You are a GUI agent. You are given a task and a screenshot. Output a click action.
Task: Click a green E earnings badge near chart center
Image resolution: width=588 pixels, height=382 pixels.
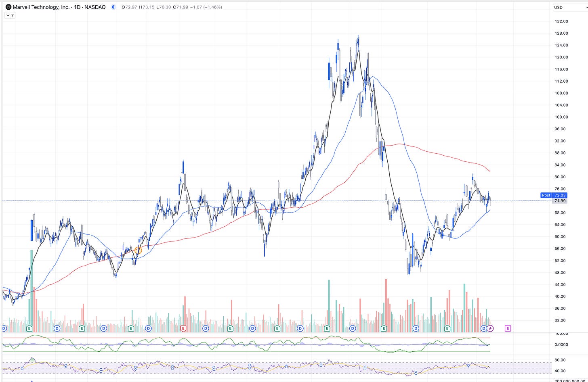point(277,328)
